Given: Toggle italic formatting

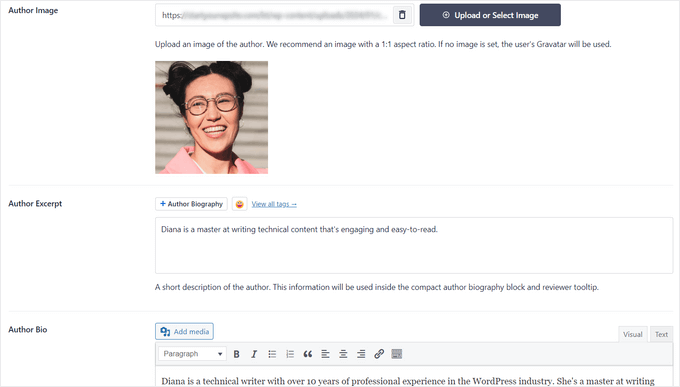Looking at the screenshot, I should pyautogui.click(x=254, y=354).
